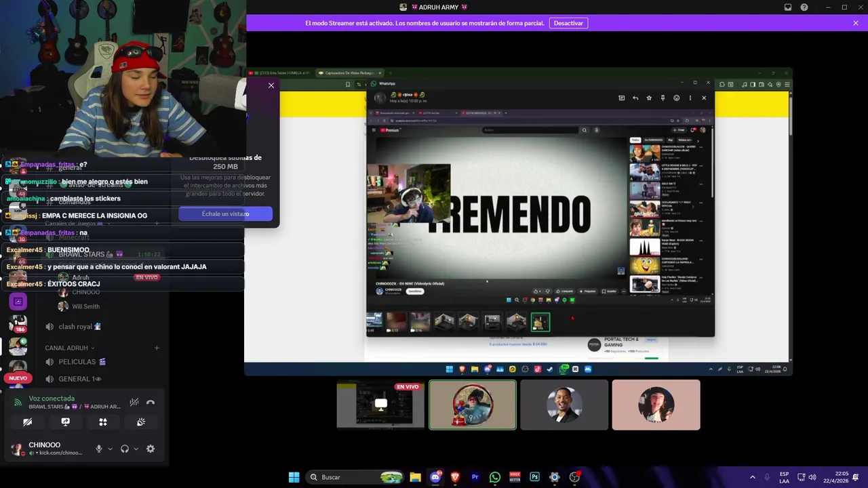The width and height of the screenshot is (868, 488).
Task: Open the Windows Start menu
Action: point(294,477)
